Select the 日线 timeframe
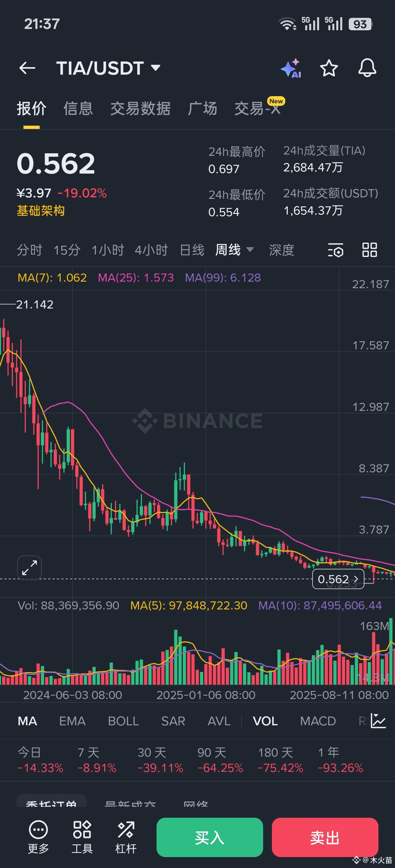Viewport: 395px width, 868px height. 192,250
